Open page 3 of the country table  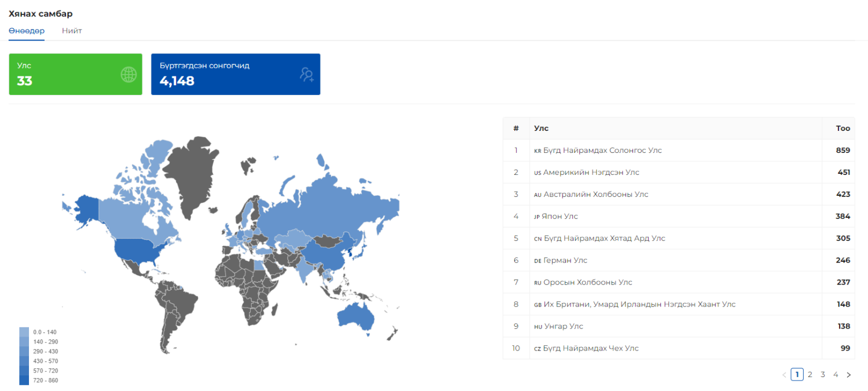tap(822, 375)
